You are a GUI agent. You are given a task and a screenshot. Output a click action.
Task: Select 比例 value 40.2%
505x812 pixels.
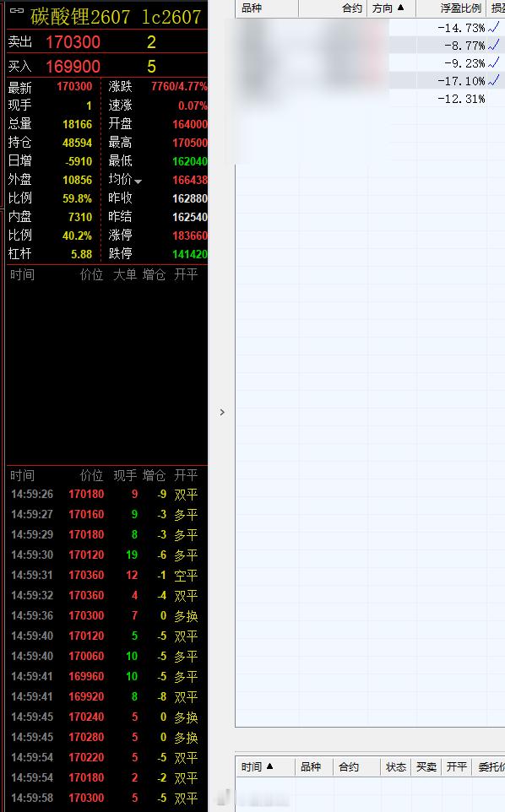point(77,235)
